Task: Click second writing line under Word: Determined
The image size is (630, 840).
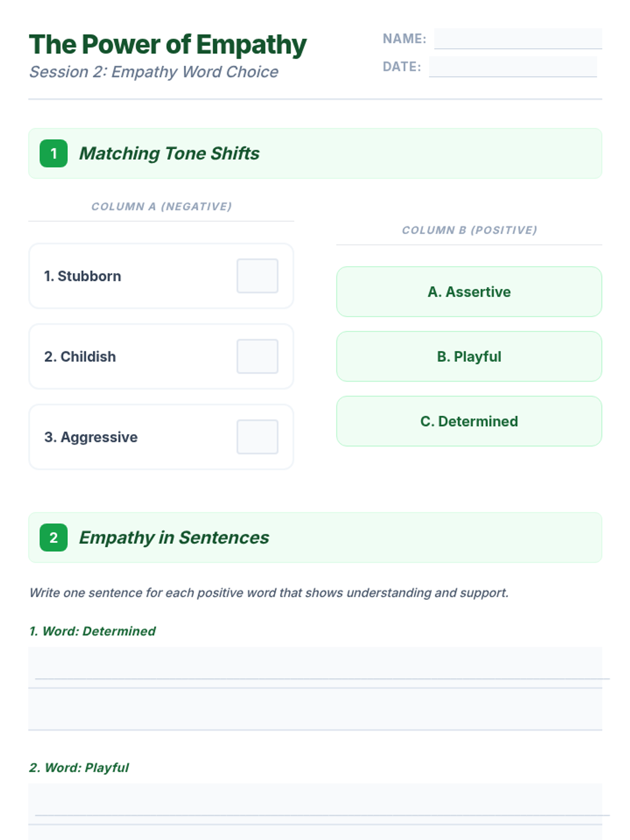Action: click(315, 709)
